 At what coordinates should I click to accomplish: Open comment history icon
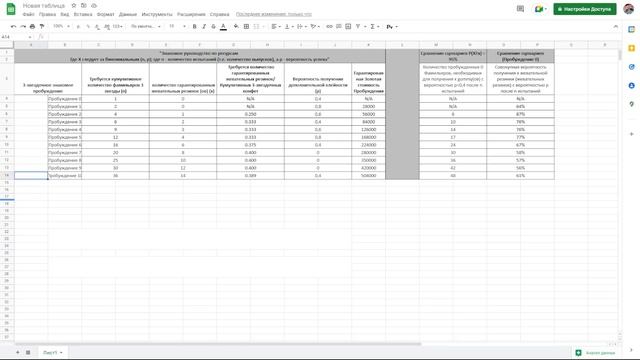tap(520, 9)
